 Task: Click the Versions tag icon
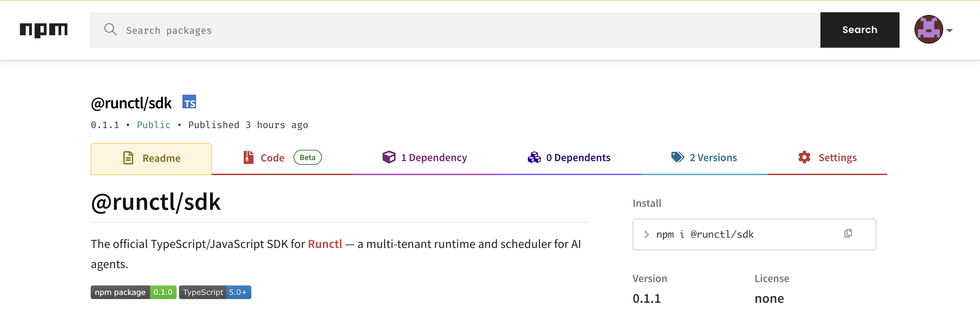click(x=678, y=157)
